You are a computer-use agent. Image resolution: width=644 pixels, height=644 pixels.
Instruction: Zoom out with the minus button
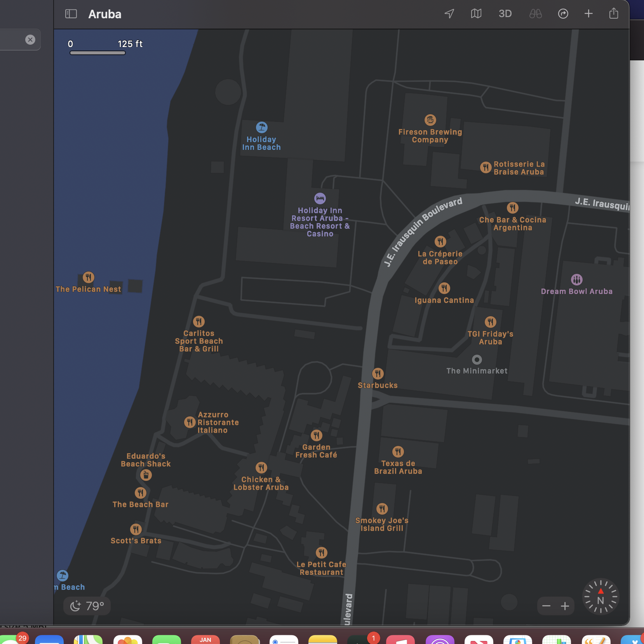pos(547,606)
